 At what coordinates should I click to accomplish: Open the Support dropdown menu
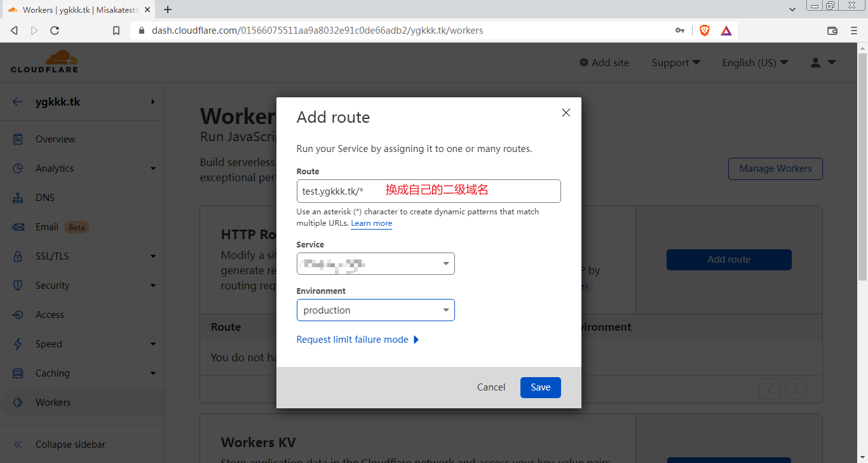point(676,62)
